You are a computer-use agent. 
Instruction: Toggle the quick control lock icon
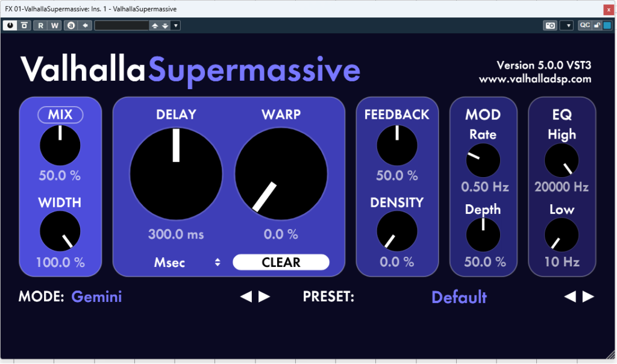(597, 25)
